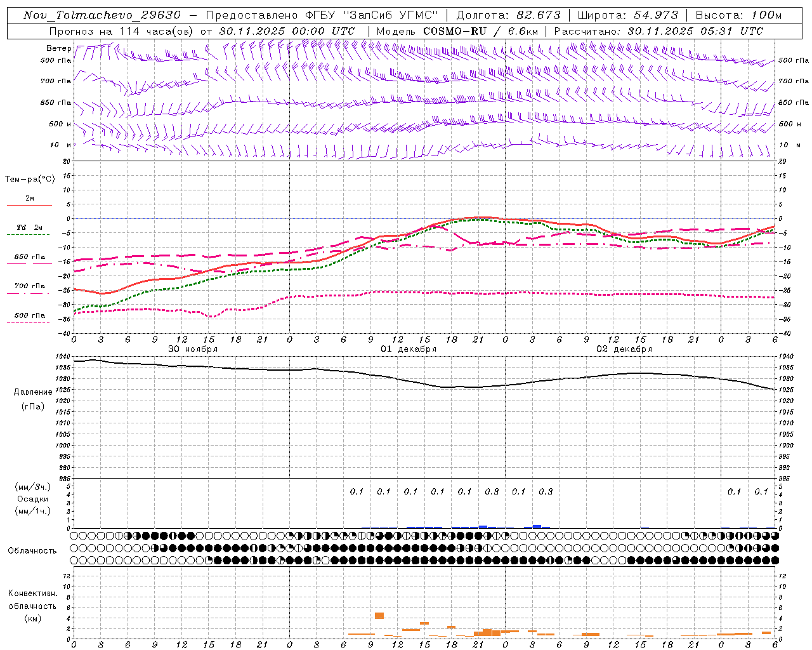Click the Td 2м legend entry

(x=29, y=227)
